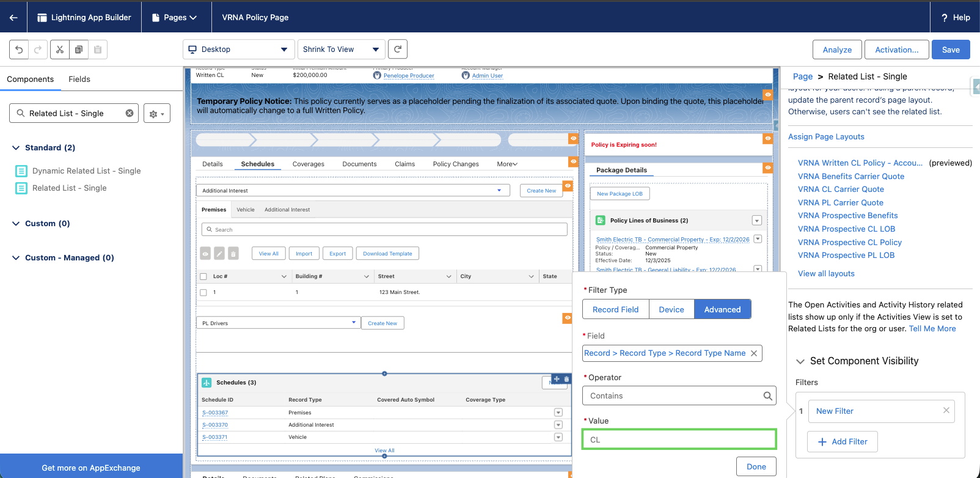Select the Vehicle sub-tab
The image size is (980, 478).
(x=246, y=210)
